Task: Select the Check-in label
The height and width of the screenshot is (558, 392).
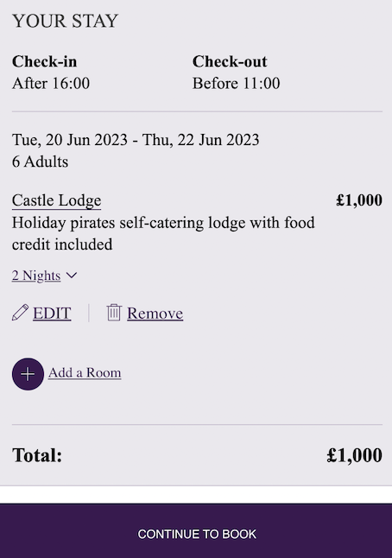Action: (x=44, y=61)
